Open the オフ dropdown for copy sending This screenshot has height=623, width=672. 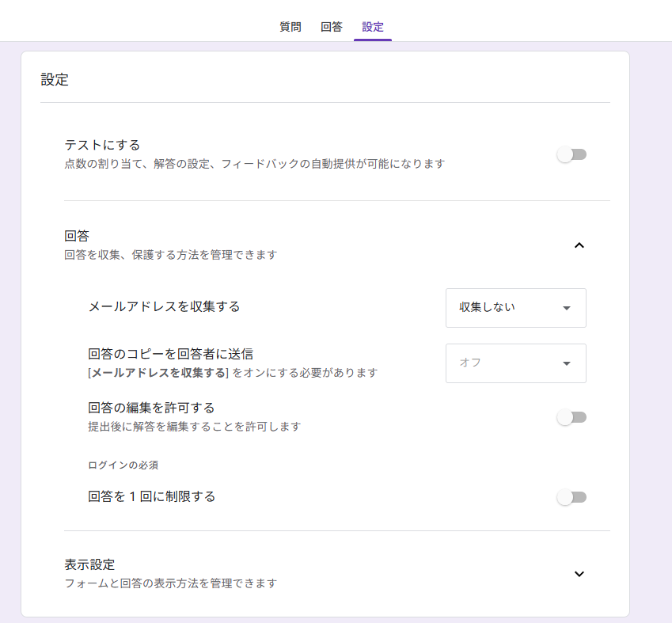[516, 363]
